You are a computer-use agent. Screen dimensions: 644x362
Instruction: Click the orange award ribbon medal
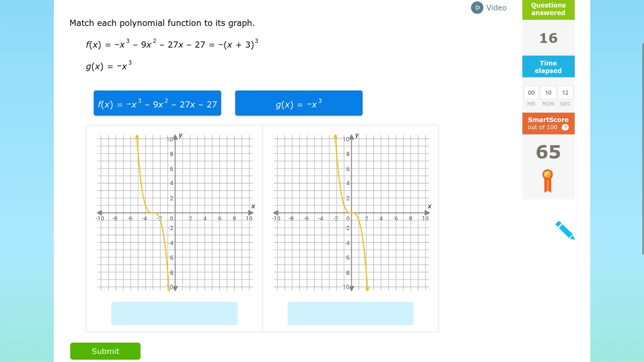(547, 181)
